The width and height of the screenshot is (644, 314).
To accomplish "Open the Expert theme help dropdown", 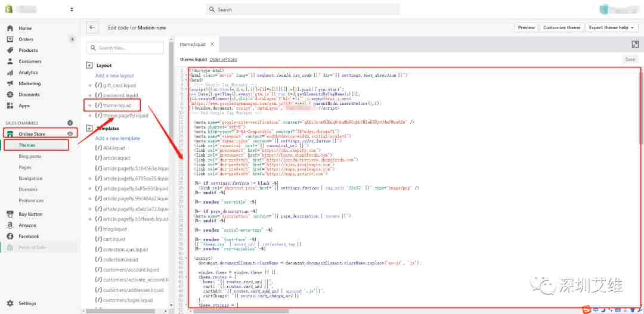I will 611,27.
